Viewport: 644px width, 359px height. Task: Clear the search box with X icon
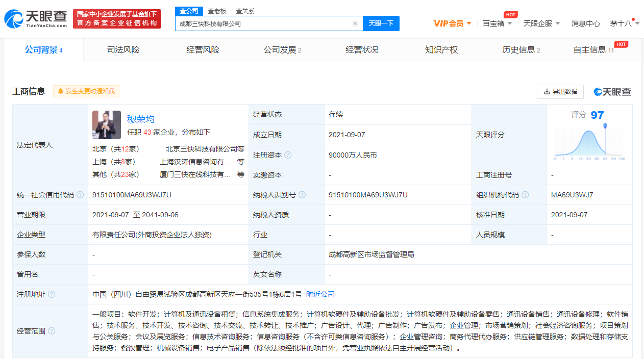(355, 23)
